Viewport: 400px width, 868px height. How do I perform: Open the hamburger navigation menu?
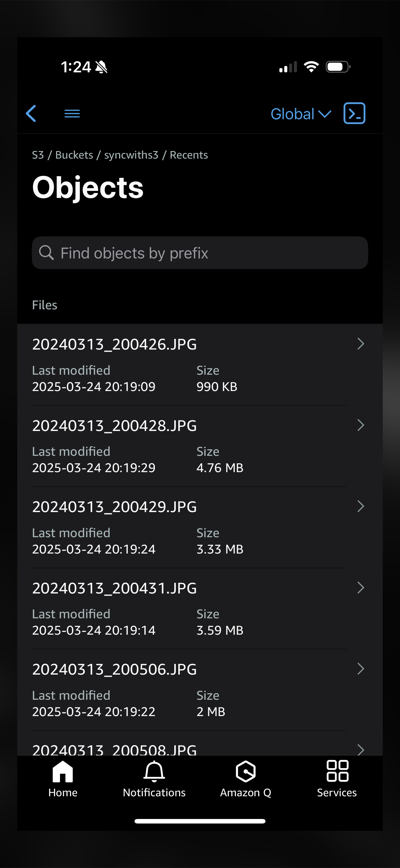[72, 113]
